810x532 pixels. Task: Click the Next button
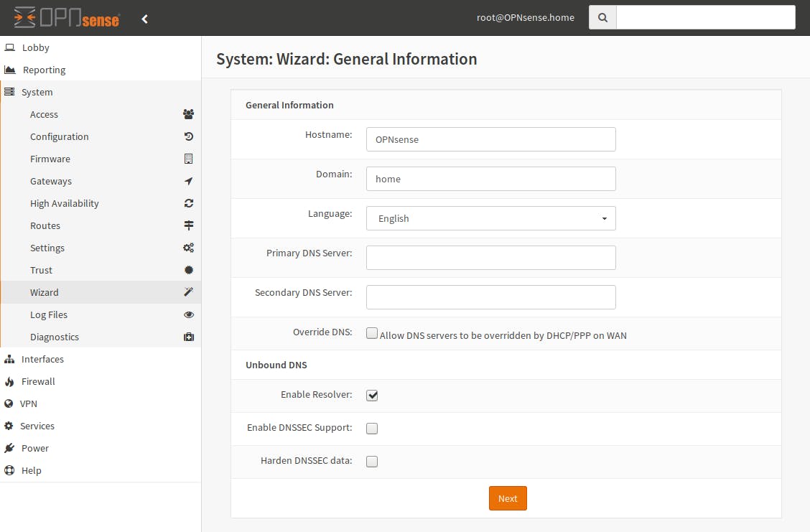(x=508, y=498)
